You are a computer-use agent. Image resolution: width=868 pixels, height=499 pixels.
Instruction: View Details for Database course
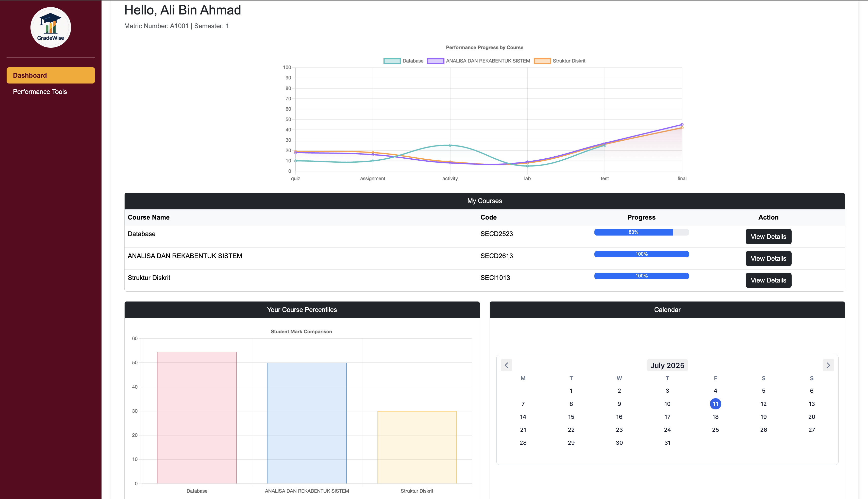(x=768, y=237)
